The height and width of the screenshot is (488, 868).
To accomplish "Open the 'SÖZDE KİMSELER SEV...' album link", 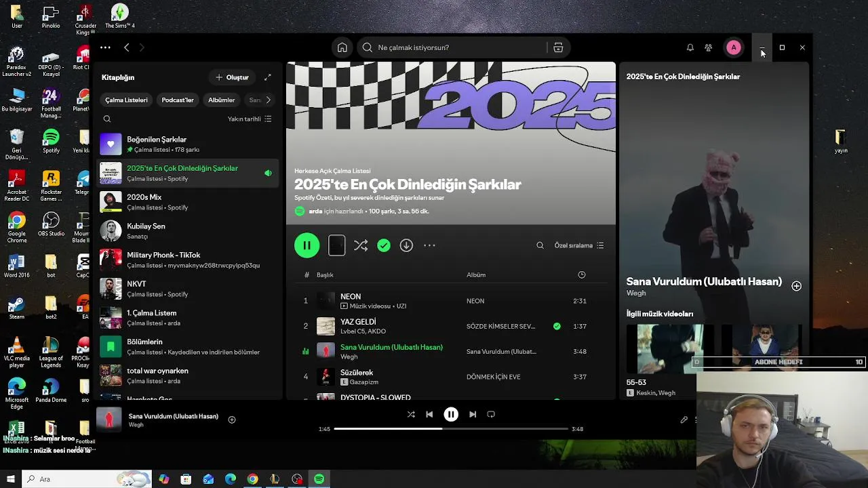I will [501, 326].
